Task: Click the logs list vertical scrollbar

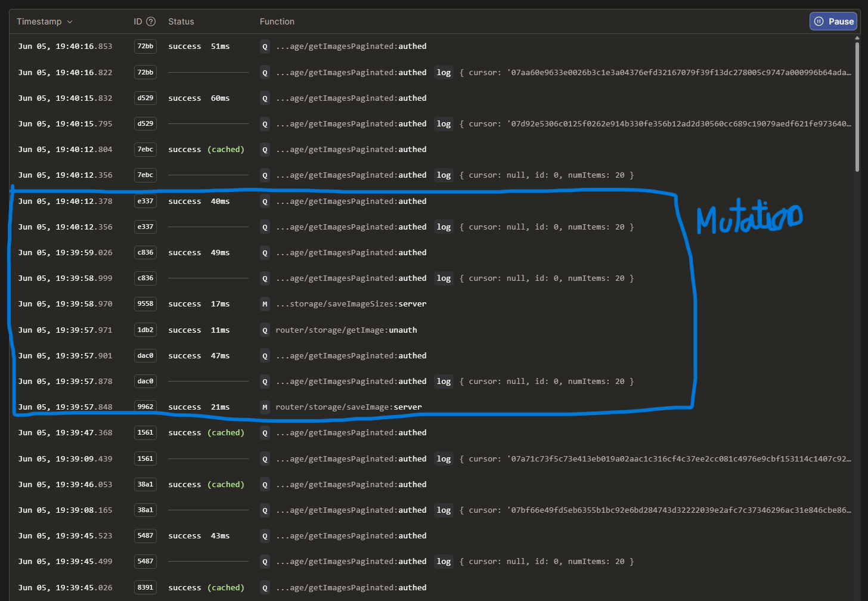Action: click(858, 107)
